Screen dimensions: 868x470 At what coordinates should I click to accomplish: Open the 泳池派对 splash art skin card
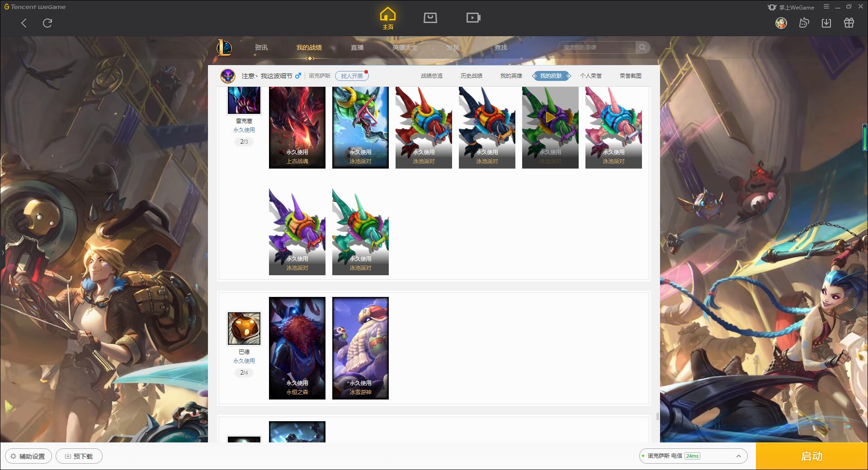click(x=360, y=127)
